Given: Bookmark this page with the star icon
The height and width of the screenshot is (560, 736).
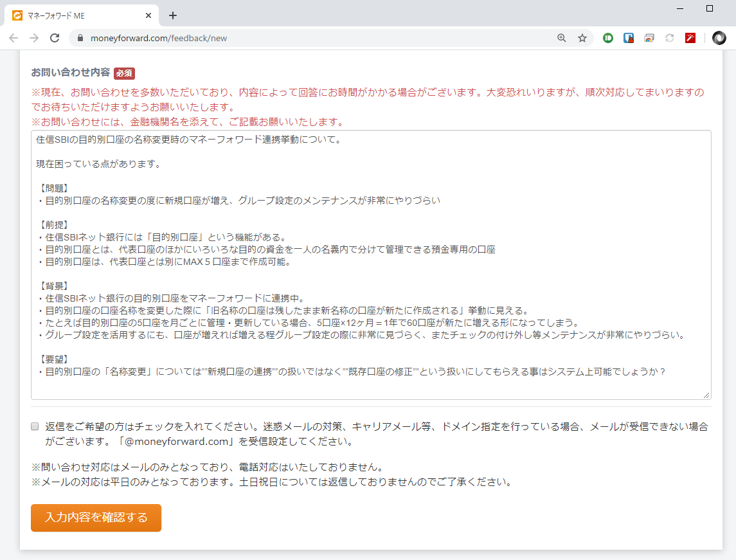Looking at the screenshot, I should (582, 38).
